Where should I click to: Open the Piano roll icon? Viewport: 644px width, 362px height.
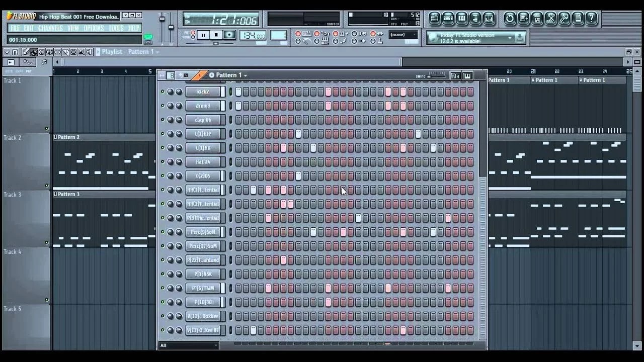(461, 19)
